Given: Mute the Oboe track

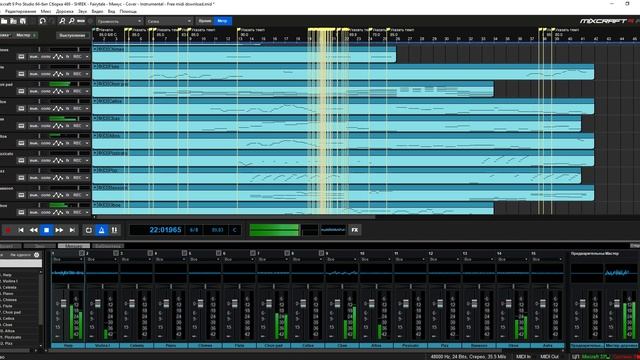Looking at the screenshot, I should coord(34,212).
